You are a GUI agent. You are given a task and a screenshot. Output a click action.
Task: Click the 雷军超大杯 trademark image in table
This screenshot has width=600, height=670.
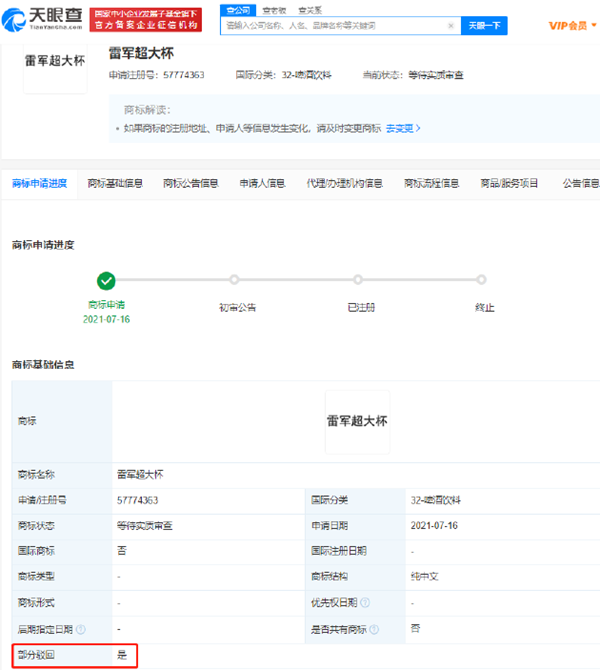click(357, 421)
